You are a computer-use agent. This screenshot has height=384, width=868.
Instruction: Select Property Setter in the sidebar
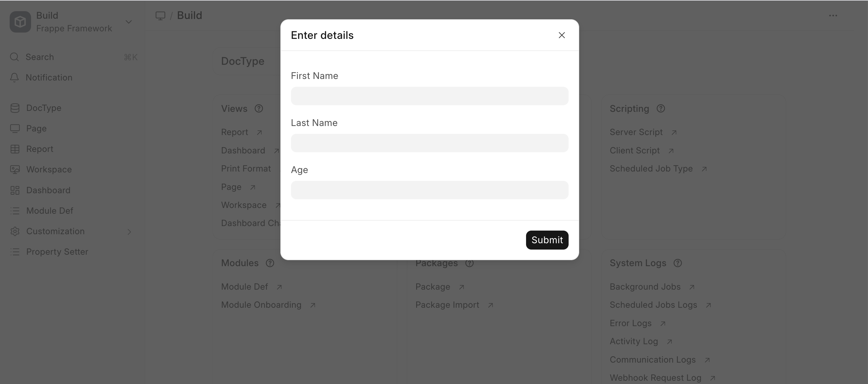click(x=57, y=252)
